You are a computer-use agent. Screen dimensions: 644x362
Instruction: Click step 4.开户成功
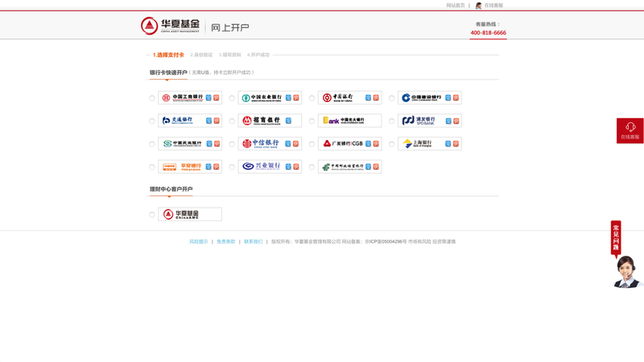[258, 55]
